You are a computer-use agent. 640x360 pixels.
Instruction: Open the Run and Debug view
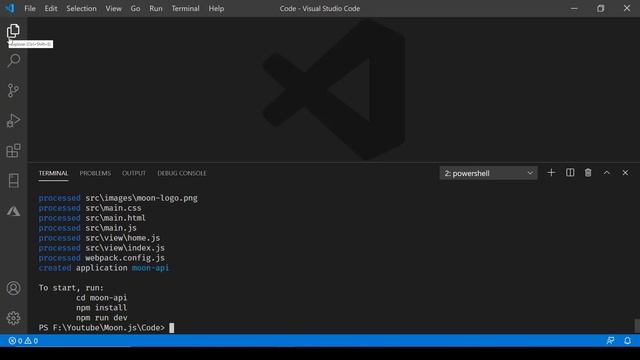[13, 120]
